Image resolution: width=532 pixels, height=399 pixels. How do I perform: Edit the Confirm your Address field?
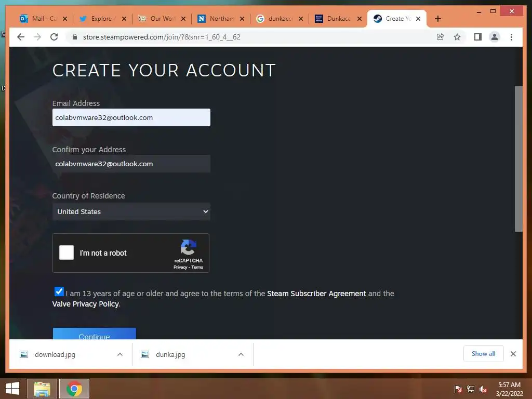pos(131,164)
